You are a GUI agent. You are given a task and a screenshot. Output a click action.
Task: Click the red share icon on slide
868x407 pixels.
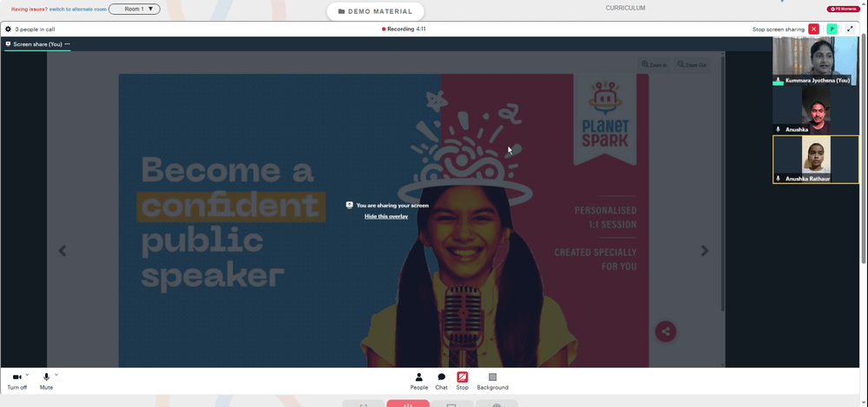[666, 332]
